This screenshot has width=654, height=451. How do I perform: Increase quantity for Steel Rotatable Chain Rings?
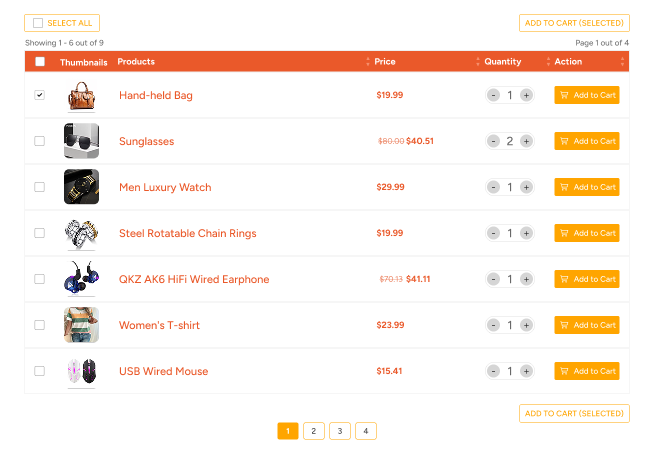pyautogui.click(x=526, y=233)
